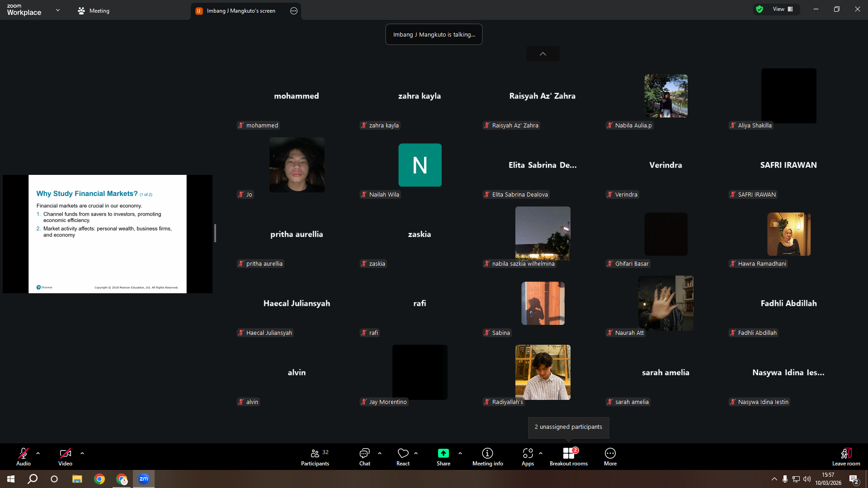The width and height of the screenshot is (868, 488).
Task: Select Hawra Ramadhani's profile photo
Action: click(x=789, y=234)
